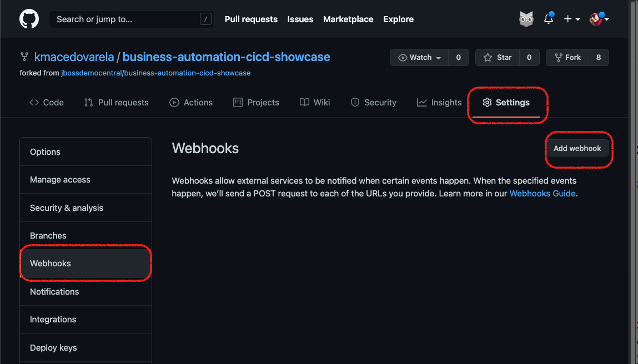Expand the plus create-new dropdown
Image resolution: width=638 pixels, height=364 pixels.
[572, 19]
